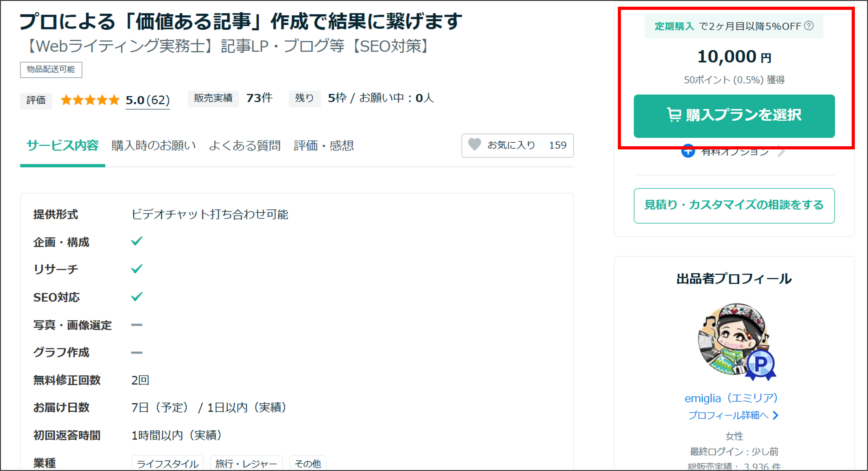Click the 5.0 (62) rating link

point(148,100)
